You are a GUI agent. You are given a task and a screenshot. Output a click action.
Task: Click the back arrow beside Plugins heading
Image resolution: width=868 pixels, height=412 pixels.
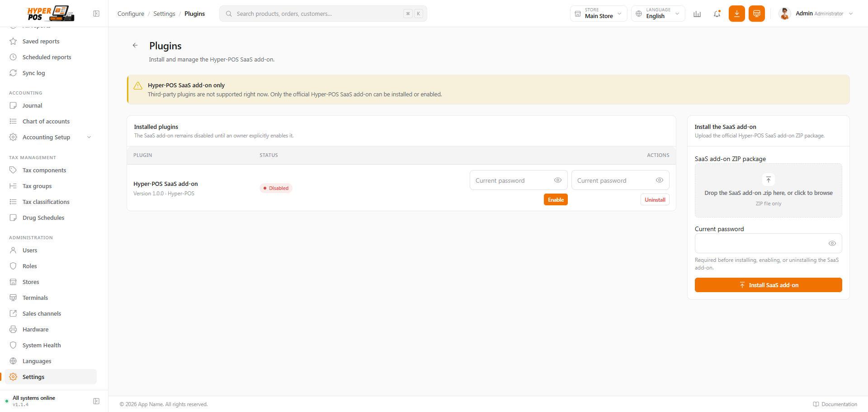(x=135, y=45)
